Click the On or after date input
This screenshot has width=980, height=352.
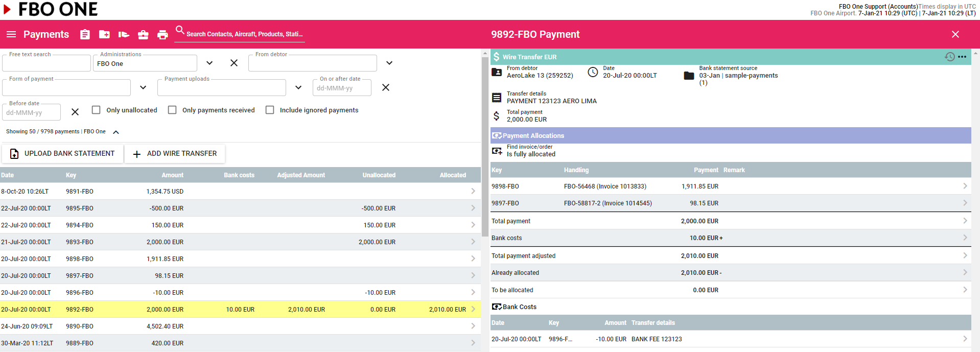[342, 88]
